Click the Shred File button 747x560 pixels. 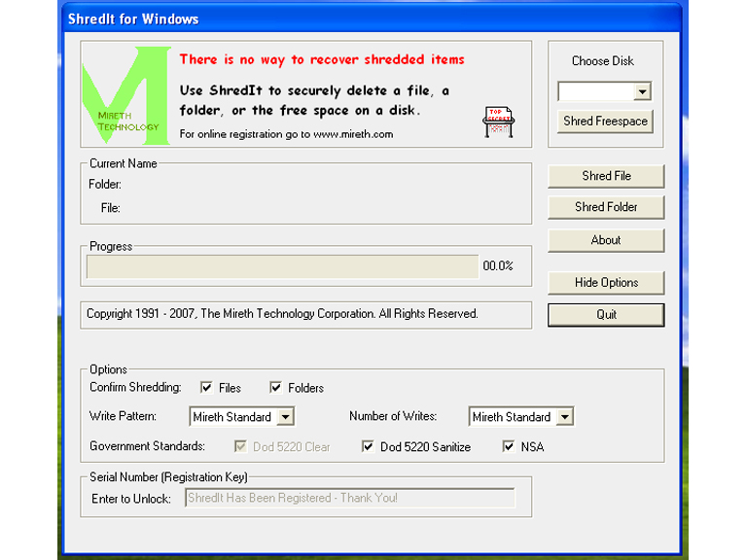pyautogui.click(x=606, y=176)
